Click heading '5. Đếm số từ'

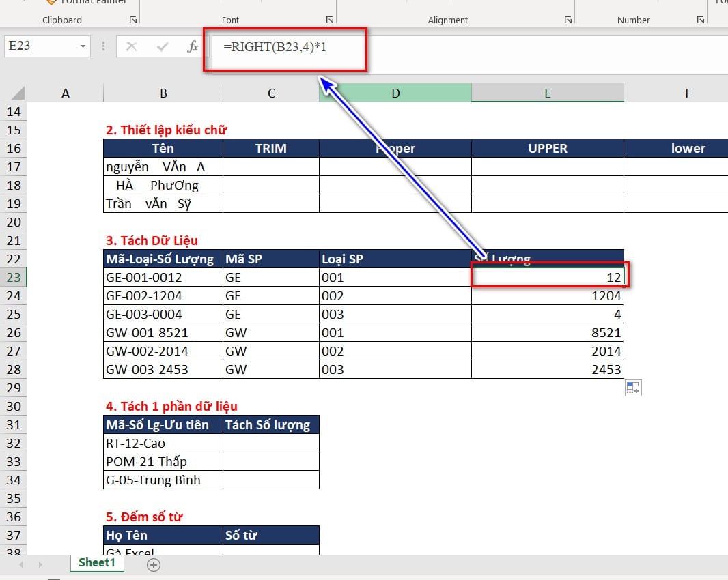pos(144,517)
